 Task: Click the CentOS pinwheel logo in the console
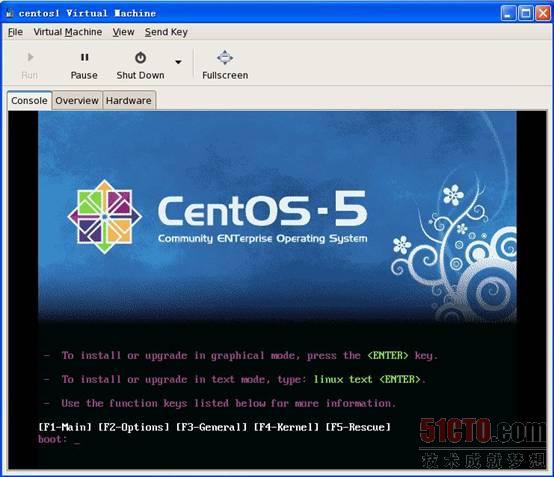click(105, 217)
